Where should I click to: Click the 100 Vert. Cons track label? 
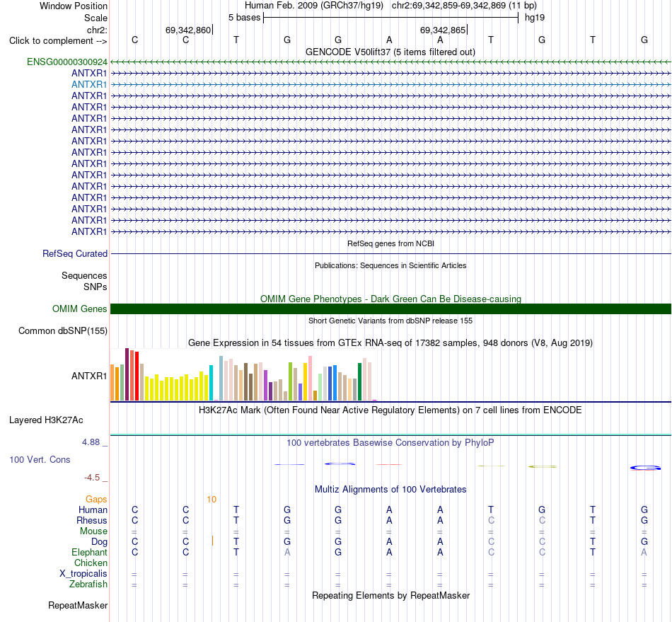40,459
